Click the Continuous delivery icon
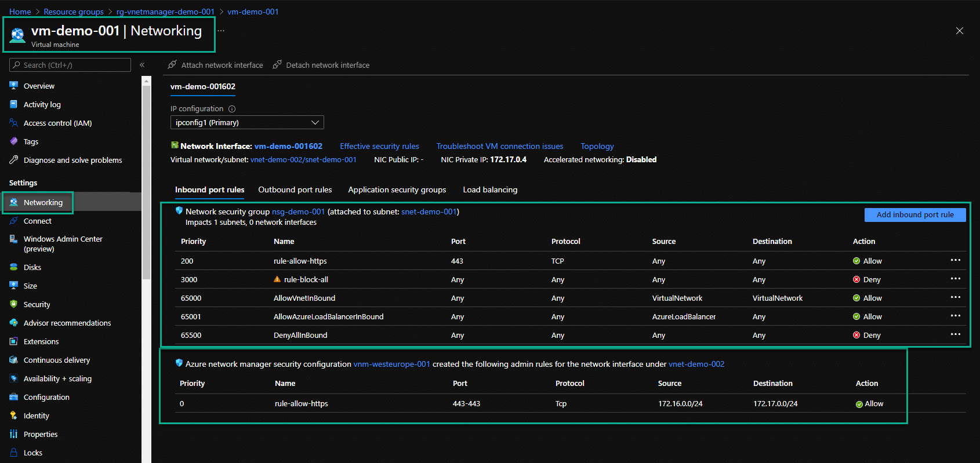Image resolution: width=980 pixels, height=463 pixels. pos(14,360)
